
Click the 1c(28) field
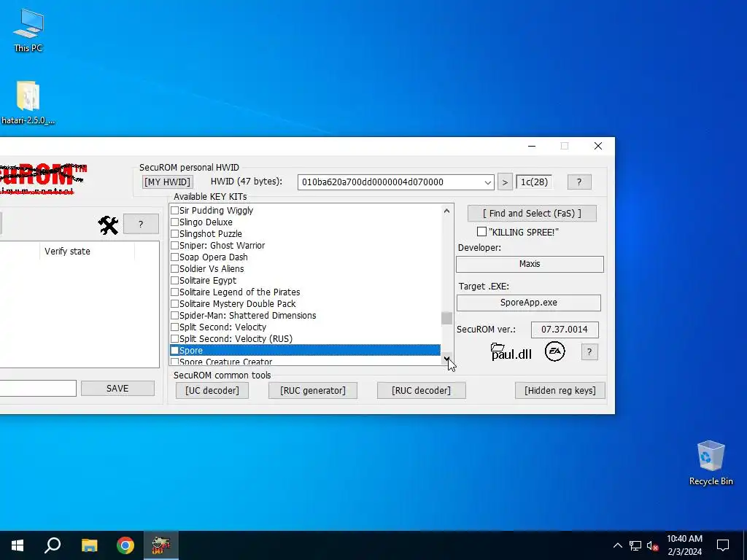pyautogui.click(x=534, y=182)
